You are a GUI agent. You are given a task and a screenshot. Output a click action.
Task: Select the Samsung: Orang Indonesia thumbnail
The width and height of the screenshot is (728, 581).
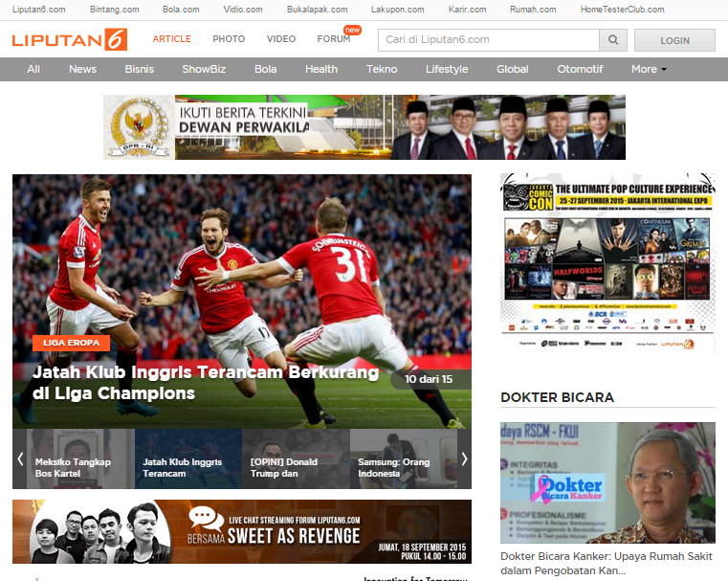coord(404,458)
